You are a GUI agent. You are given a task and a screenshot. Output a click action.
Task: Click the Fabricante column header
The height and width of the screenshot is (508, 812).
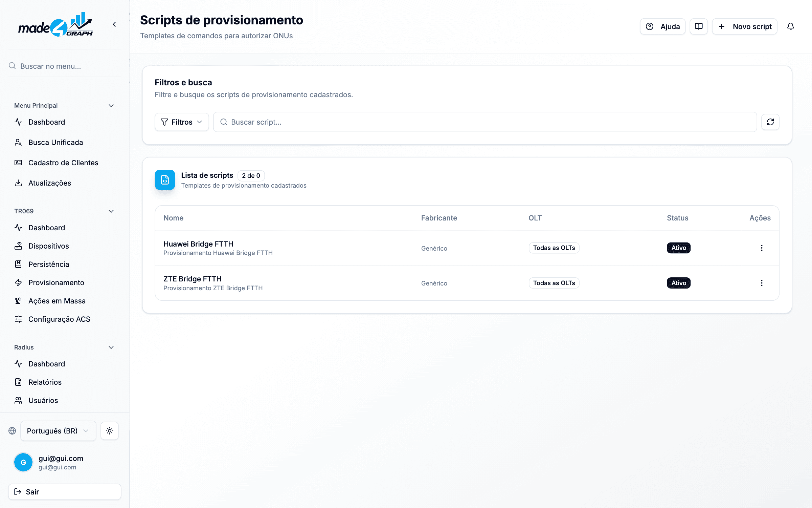pos(439,218)
